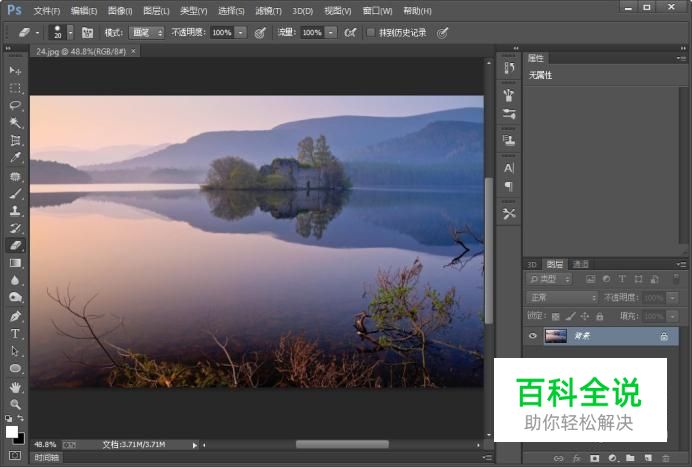Viewport: 692px width, 467px height.
Task: Select the Move tool
Action: [15, 70]
